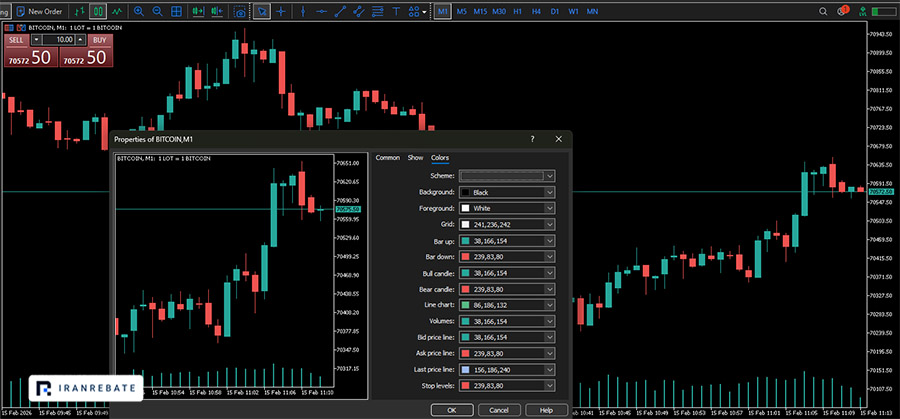900x419 pixels.
Task: Toggle chart shift from right border
Action: (x=218, y=11)
